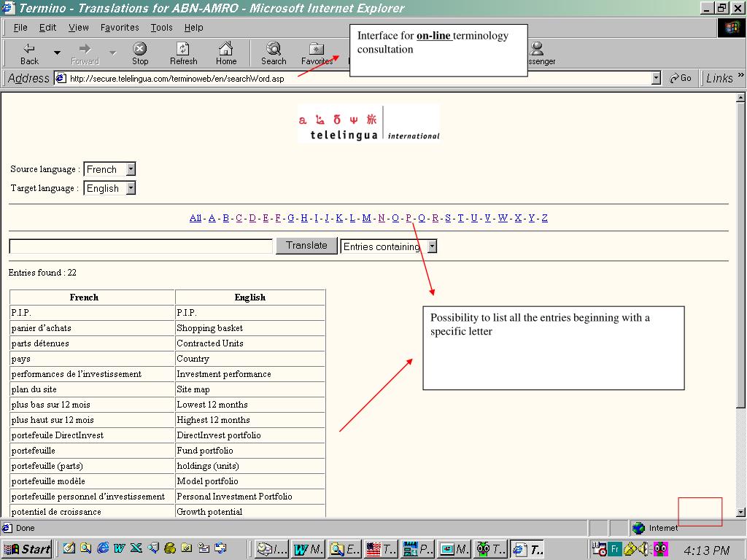The image size is (747, 560).
Task: Click the page icon in address bar
Action: [61, 78]
